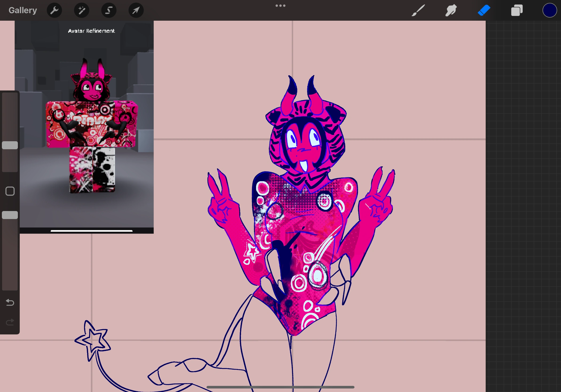Open the Adjustments magic wand menu
This screenshot has height=392, width=561.
click(82, 10)
